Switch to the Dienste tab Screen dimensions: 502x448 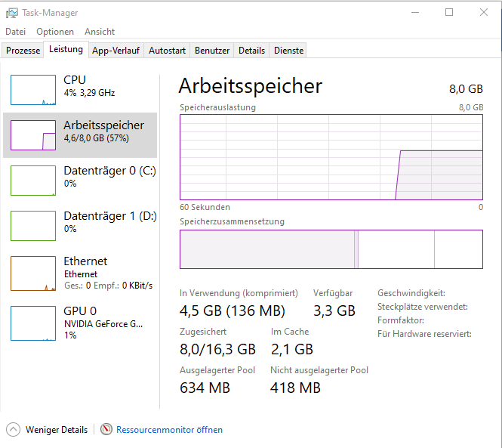pyautogui.click(x=288, y=51)
